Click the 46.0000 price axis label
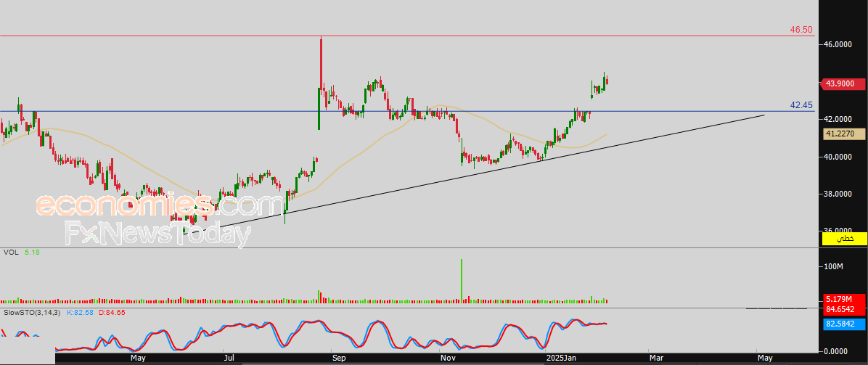Viewport: 868px width, 365px height. point(839,44)
